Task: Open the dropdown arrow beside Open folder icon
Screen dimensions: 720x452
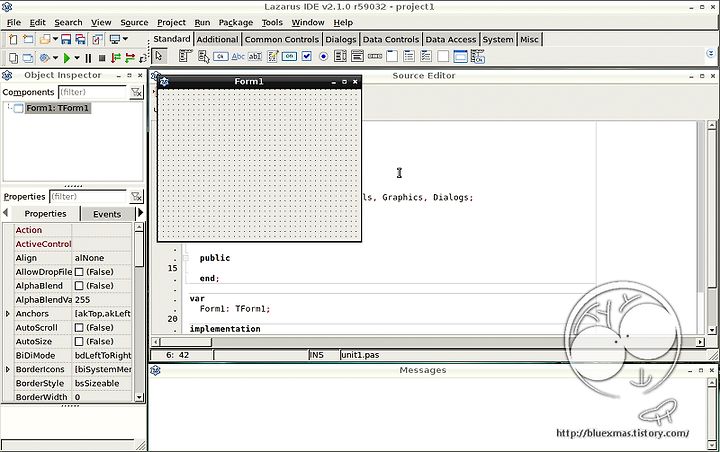Action: [x=55, y=39]
